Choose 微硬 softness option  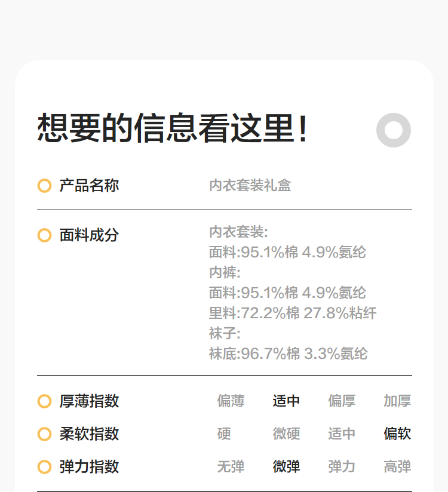286,434
